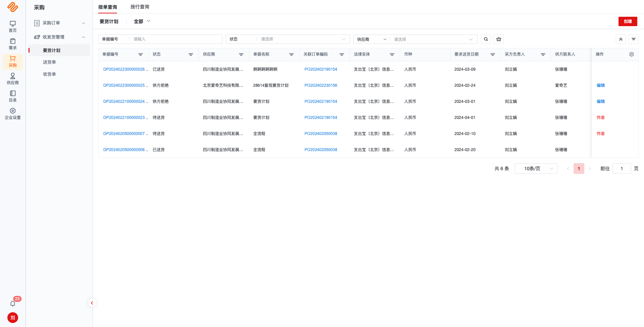Select page 1 in pagination
Screen dimensions: 644x327
pos(579,169)
